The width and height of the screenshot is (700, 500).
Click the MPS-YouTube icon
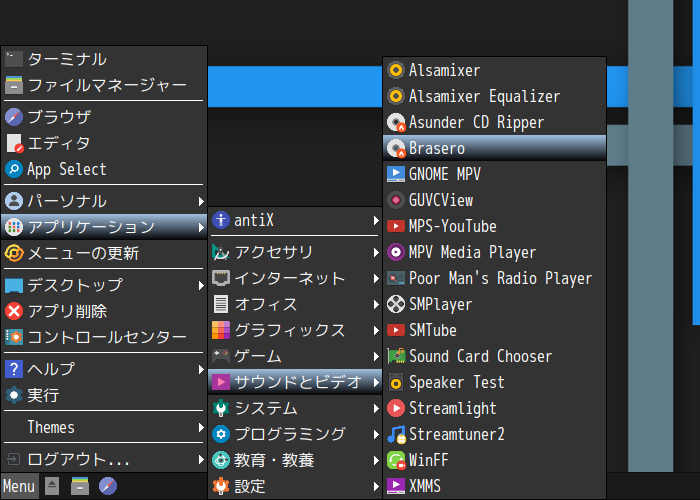(396, 226)
